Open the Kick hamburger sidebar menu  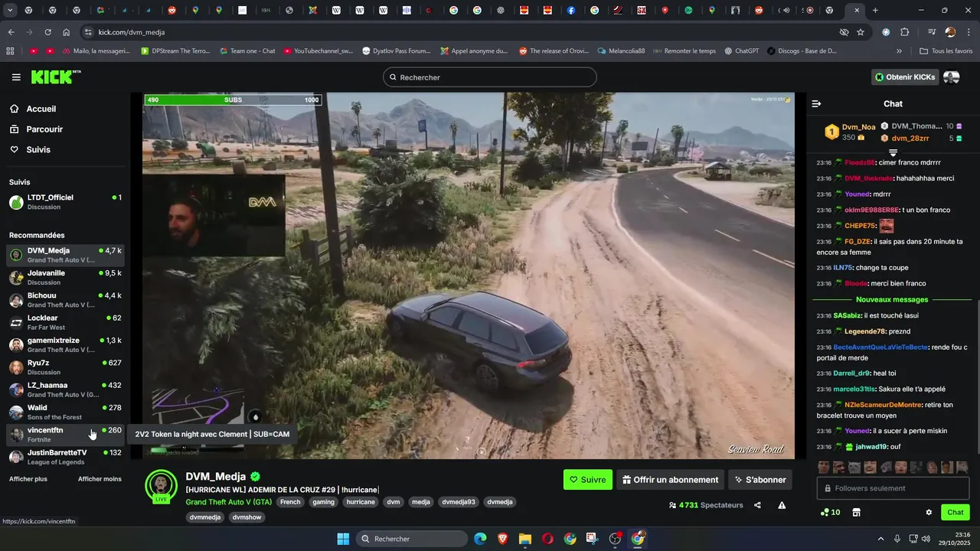[x=16, y=77]
